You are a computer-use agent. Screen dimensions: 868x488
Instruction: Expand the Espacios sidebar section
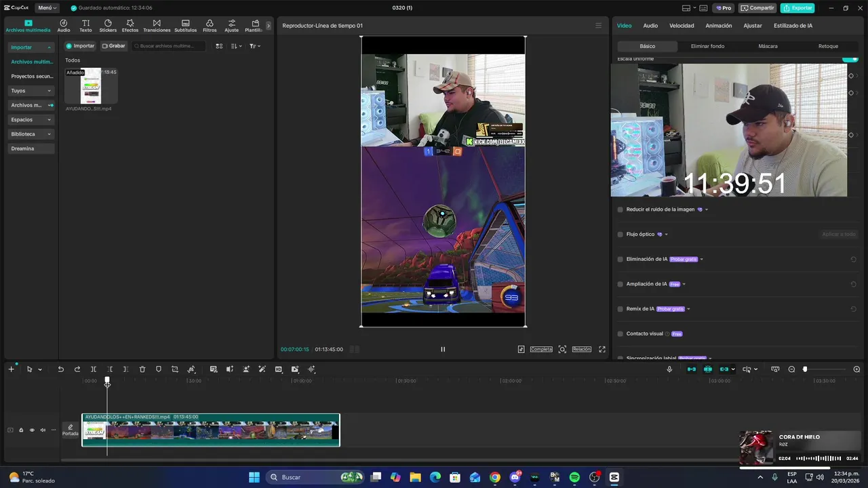31,119
